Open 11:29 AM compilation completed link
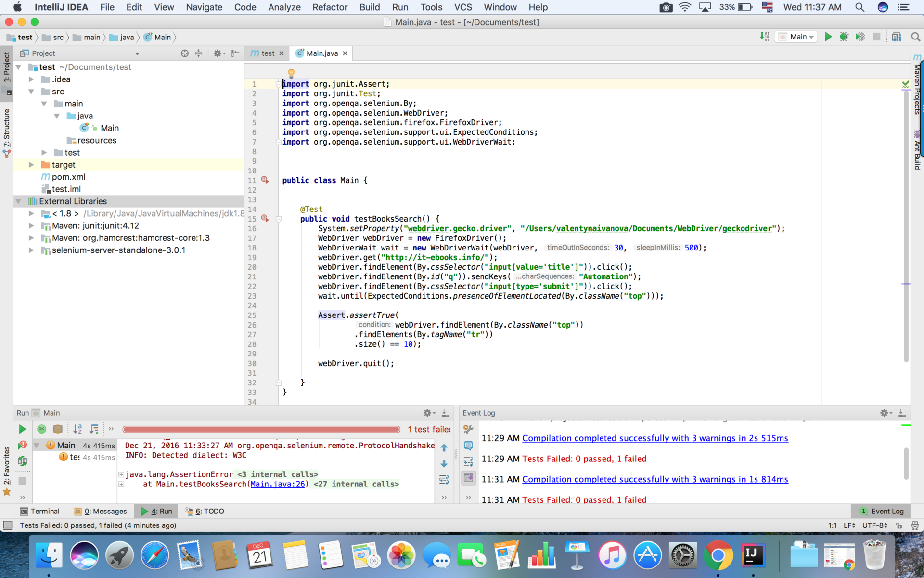 pos(655,438)
